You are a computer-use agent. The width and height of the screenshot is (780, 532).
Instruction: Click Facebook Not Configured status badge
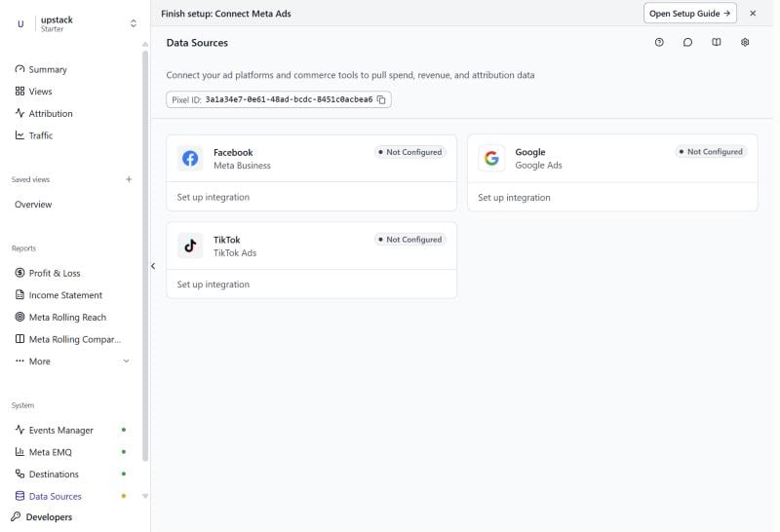(410, 152)
